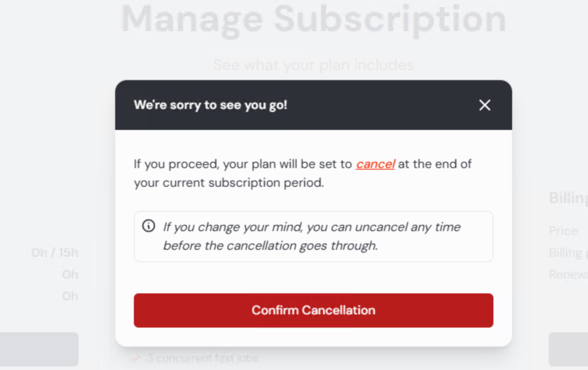588x370 pixels.
Task: Click the Manage Subscription page heading
Action: tap(314, 20)
